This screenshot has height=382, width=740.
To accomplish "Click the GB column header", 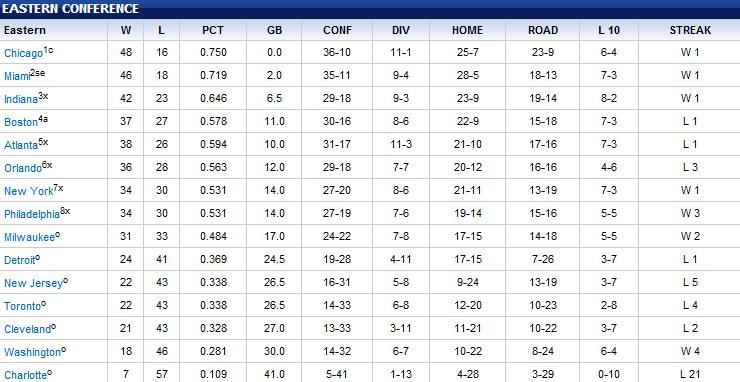I will pyautogui.click(x=274, y=30).
